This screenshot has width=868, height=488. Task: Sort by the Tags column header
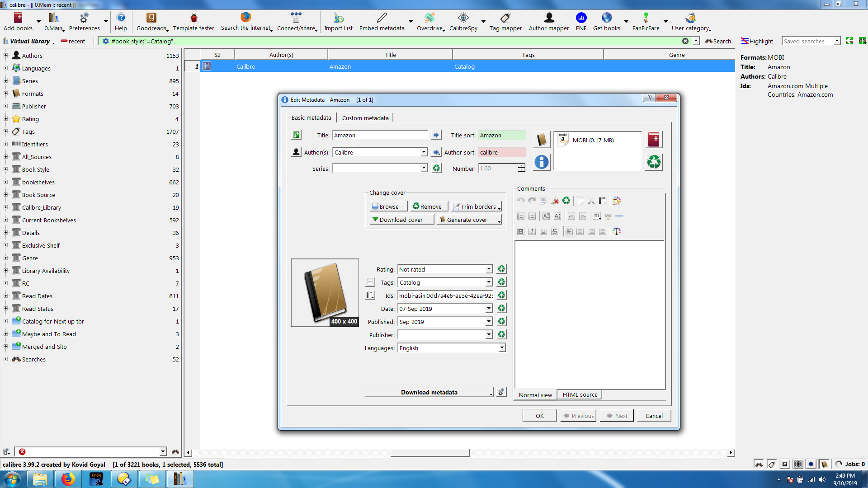(x=528, y=55)
